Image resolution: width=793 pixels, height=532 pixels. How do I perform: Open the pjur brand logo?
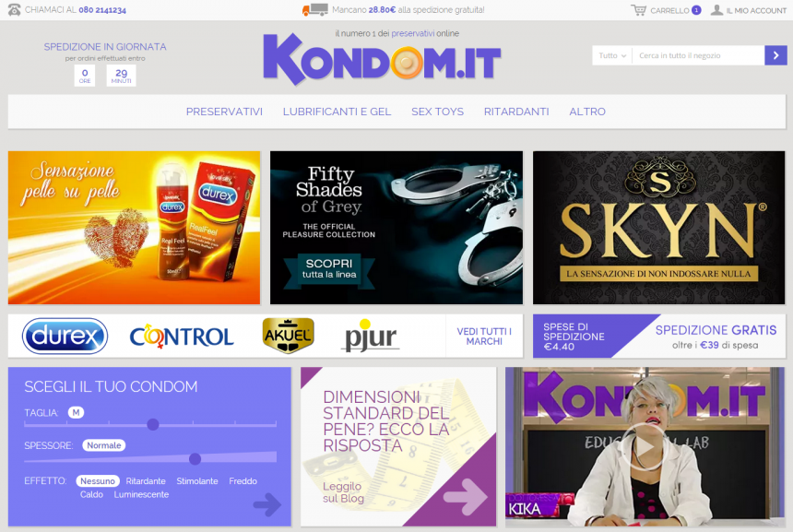[372, 337]
